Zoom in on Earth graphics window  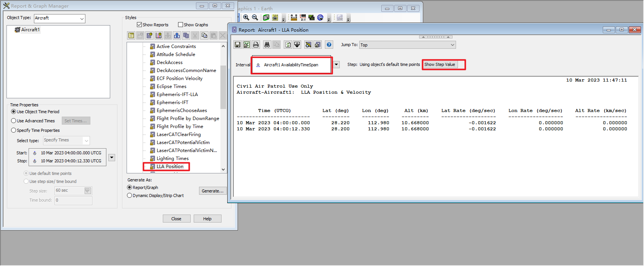coord(246,18)
